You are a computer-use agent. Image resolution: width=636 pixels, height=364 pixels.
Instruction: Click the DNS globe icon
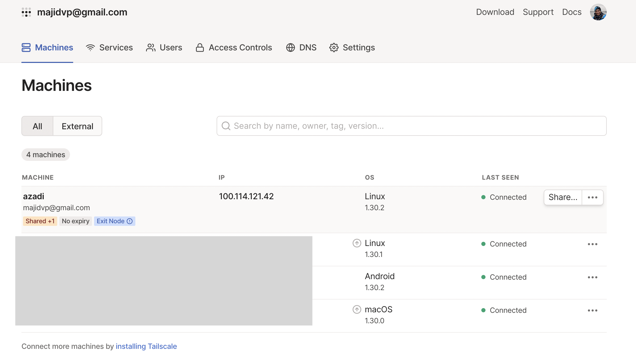click(290, 48)
